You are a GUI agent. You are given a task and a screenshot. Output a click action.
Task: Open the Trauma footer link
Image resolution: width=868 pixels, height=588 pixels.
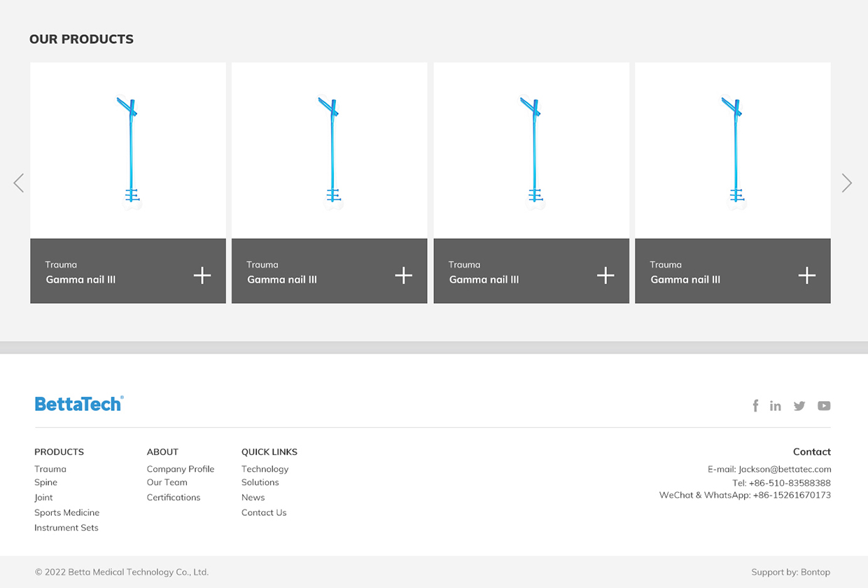[x=50, y=469]
